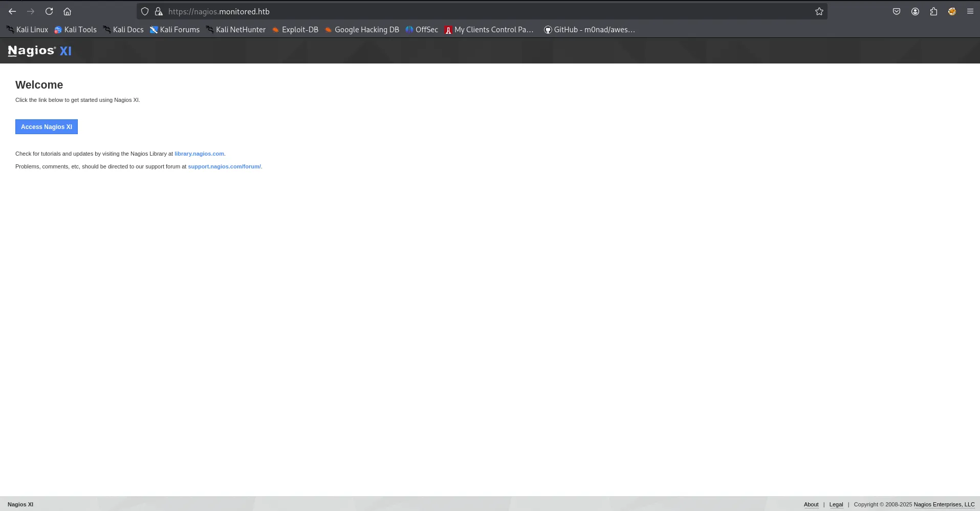Open the Kali Linux bookmark
The height and width of the screenshot is (511, 980).
tap(27, 30)
